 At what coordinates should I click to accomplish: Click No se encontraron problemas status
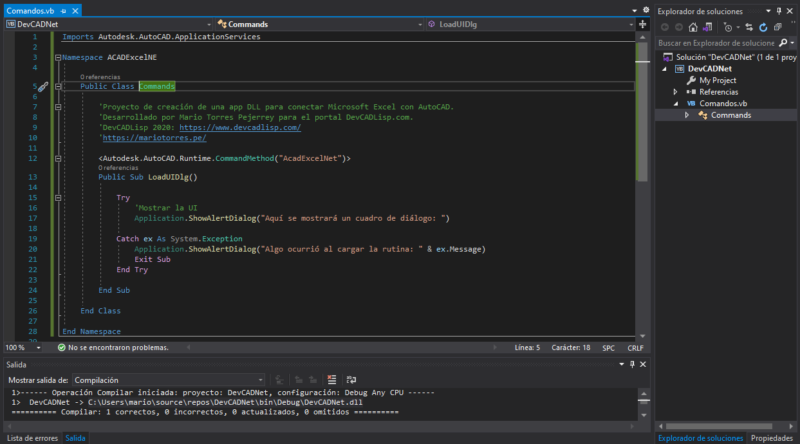[118, 348]
